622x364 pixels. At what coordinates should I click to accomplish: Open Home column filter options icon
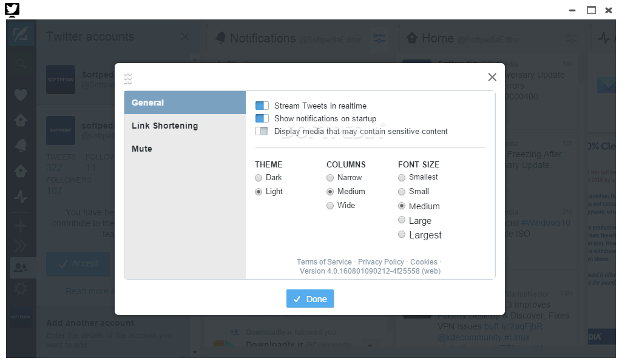571,38
